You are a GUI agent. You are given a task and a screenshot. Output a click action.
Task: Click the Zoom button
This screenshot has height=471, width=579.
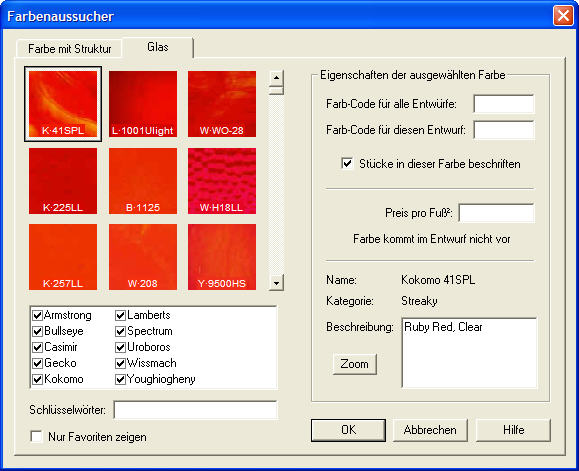[354, 364]
